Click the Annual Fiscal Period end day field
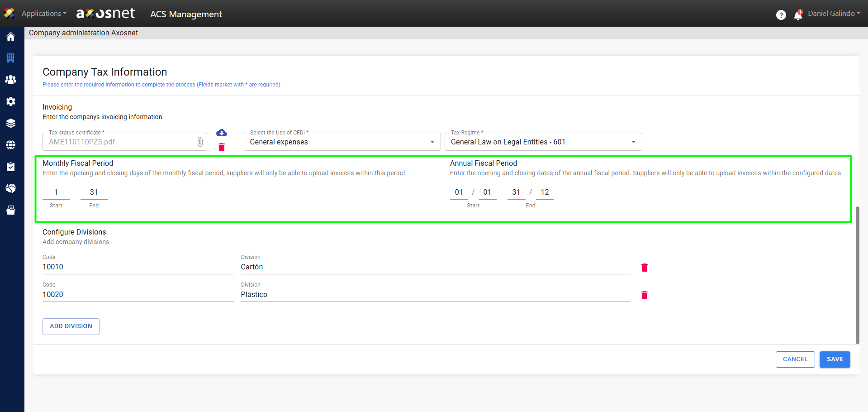 [x=517, y=192]
